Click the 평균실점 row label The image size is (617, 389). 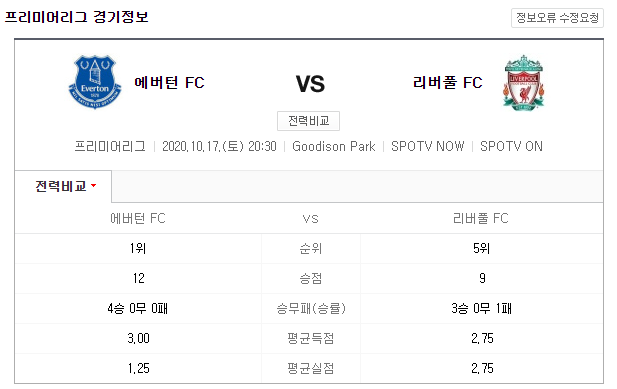[x=311, y=368]
